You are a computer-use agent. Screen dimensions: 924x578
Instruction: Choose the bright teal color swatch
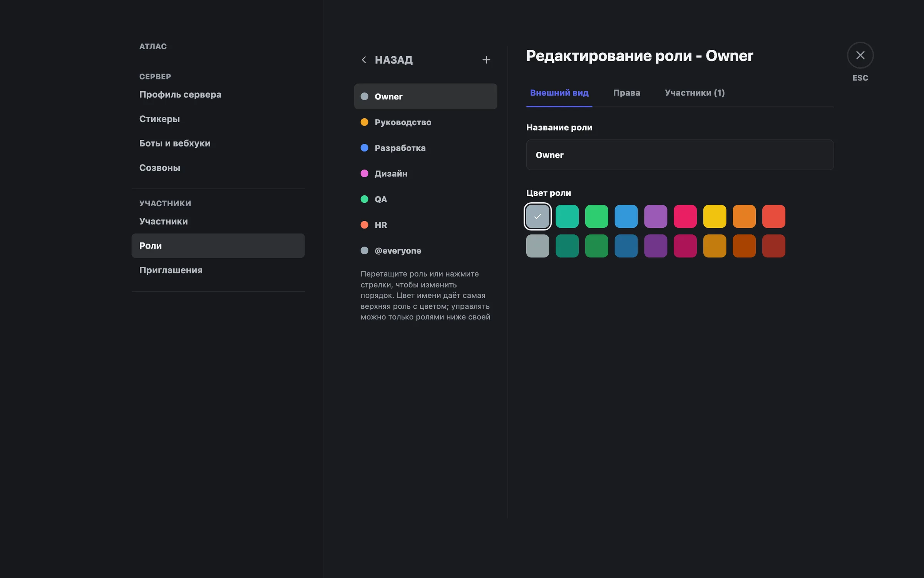click(x=567, y=216)
